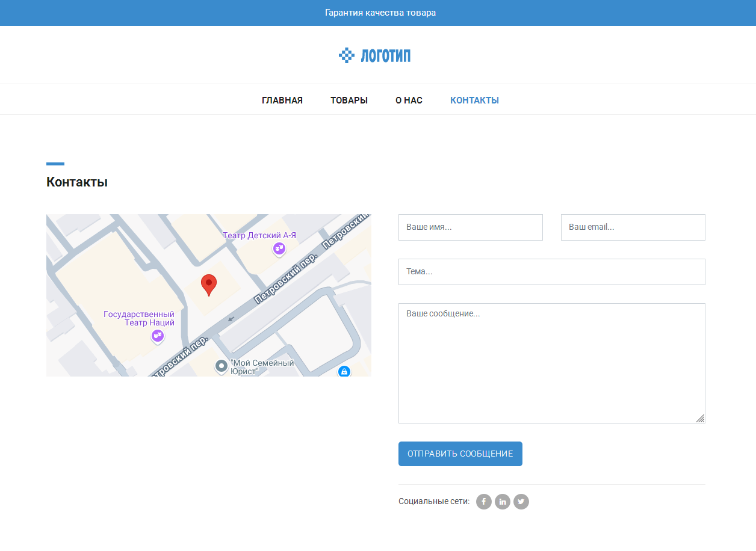Viewport: 756px width, 551px height.
Task: Click into the Ваш email field
Action: pyautogui.click(x=633, y=227)
